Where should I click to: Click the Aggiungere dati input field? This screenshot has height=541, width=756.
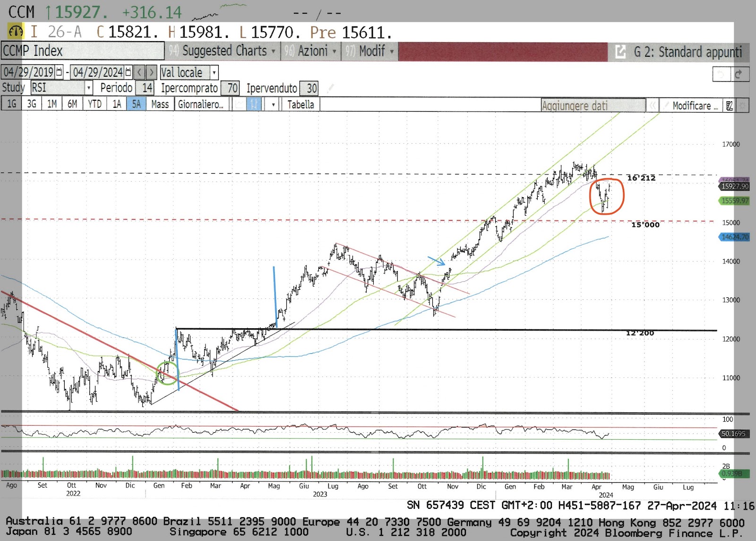593,105
